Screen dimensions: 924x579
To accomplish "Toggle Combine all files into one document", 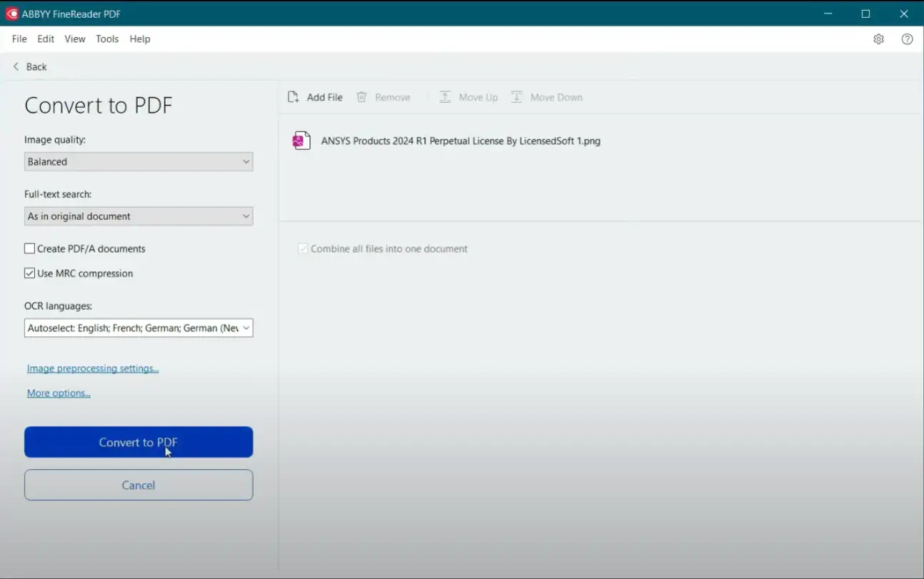I will point(303,248).
